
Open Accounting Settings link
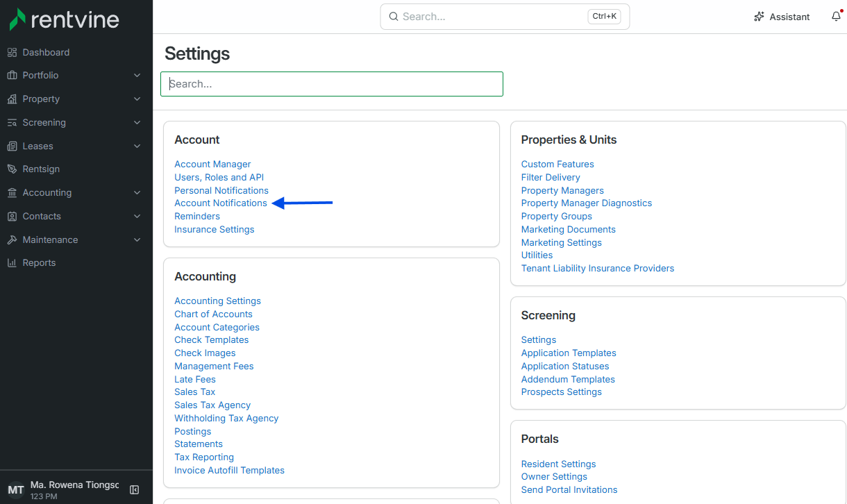tap(218, 301)
